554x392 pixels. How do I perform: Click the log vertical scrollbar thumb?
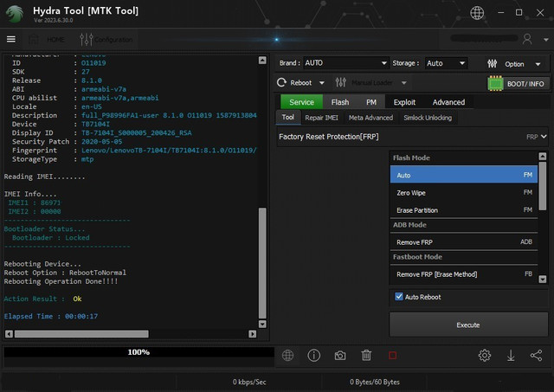262,263
